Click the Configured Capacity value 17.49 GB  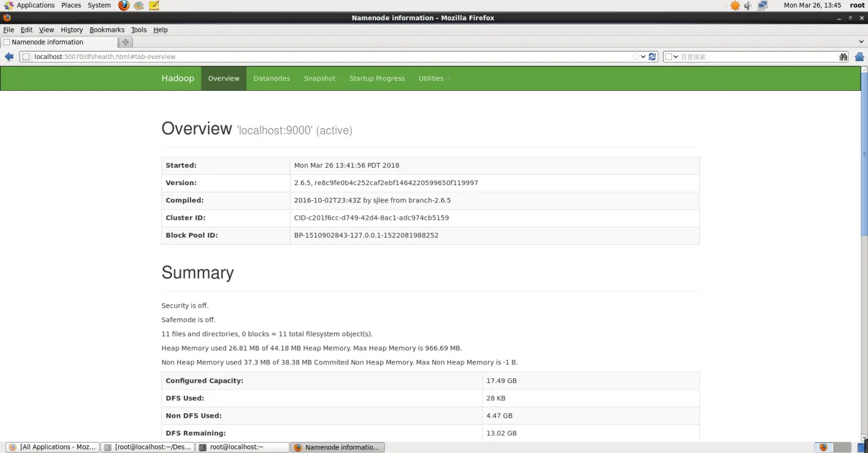pos(501,381)
